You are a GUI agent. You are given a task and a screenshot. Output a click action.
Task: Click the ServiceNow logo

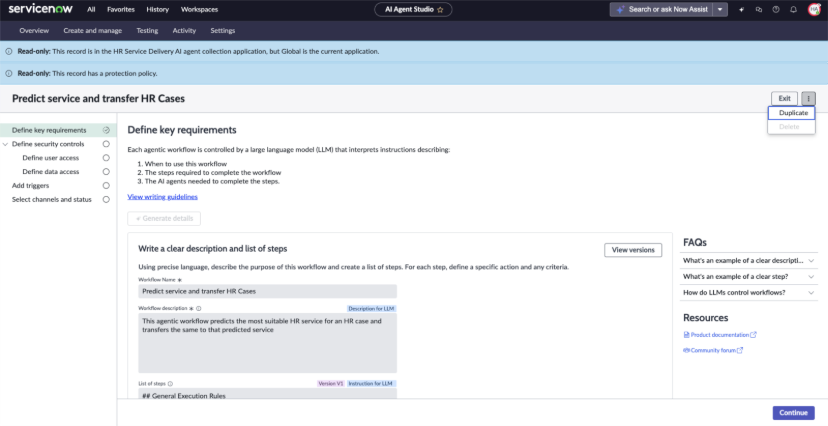(40, 9)
